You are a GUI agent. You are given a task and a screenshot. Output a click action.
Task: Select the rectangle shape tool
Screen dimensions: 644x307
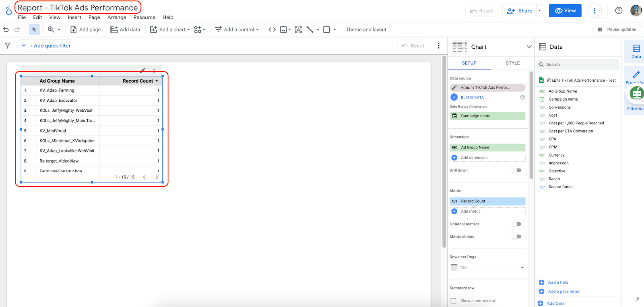point(326,29)
